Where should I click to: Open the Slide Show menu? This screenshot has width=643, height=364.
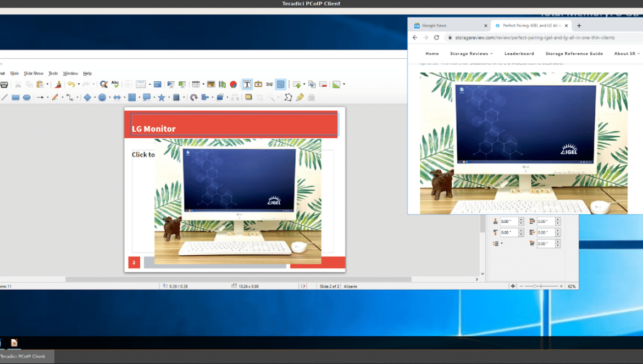tap(34, 73)
